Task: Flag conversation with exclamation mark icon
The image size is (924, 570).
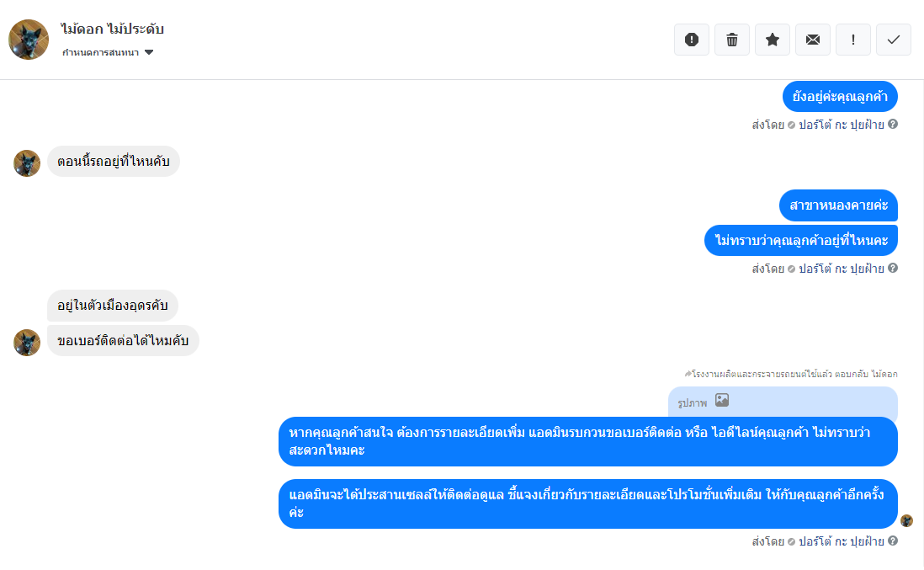Action: tap(852, 40)
